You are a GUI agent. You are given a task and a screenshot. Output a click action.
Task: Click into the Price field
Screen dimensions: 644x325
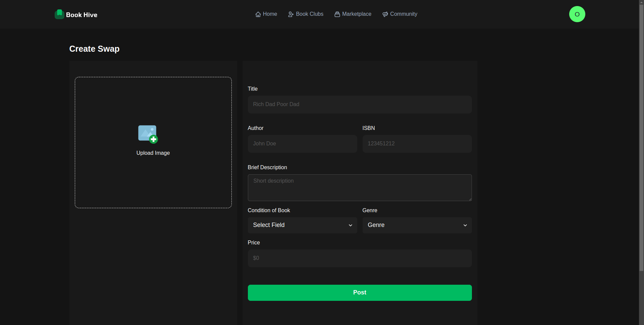pos(360,258)
